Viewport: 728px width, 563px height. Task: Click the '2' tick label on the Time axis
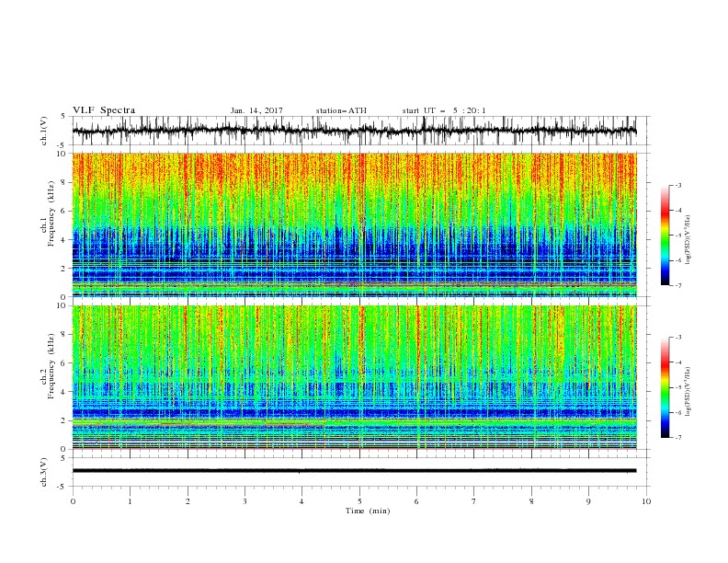[188, 501]
